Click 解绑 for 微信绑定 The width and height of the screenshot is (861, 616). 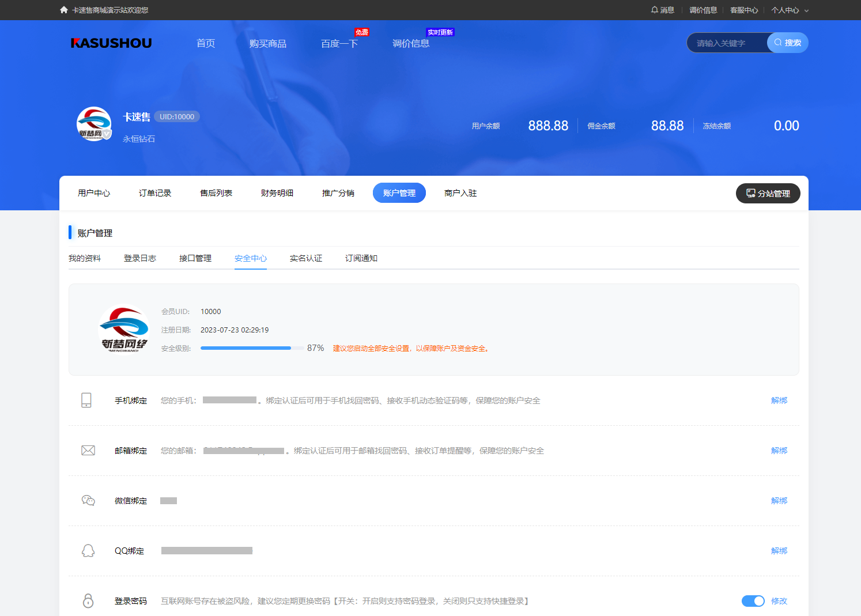pos(779,501)
